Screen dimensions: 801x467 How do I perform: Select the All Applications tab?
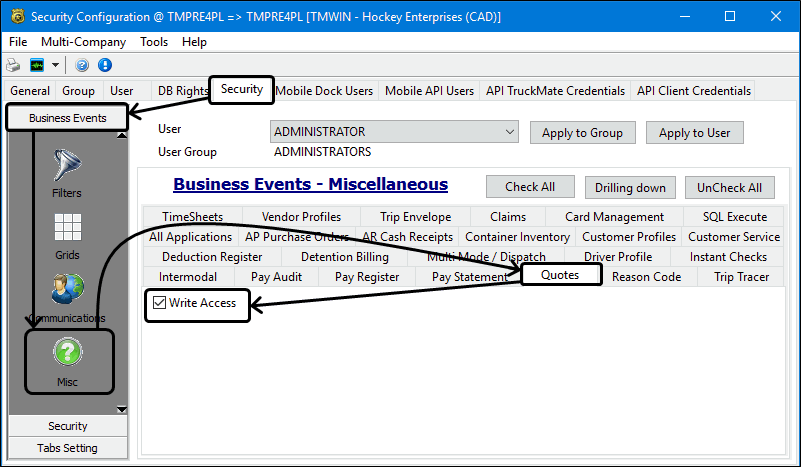(191, 237)
